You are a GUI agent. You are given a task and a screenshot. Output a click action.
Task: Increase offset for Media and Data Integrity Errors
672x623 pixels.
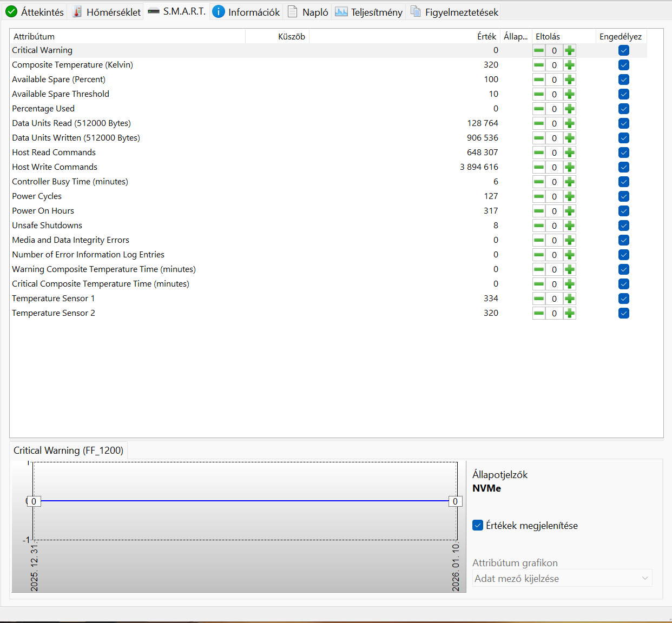(x=569, y=240)
